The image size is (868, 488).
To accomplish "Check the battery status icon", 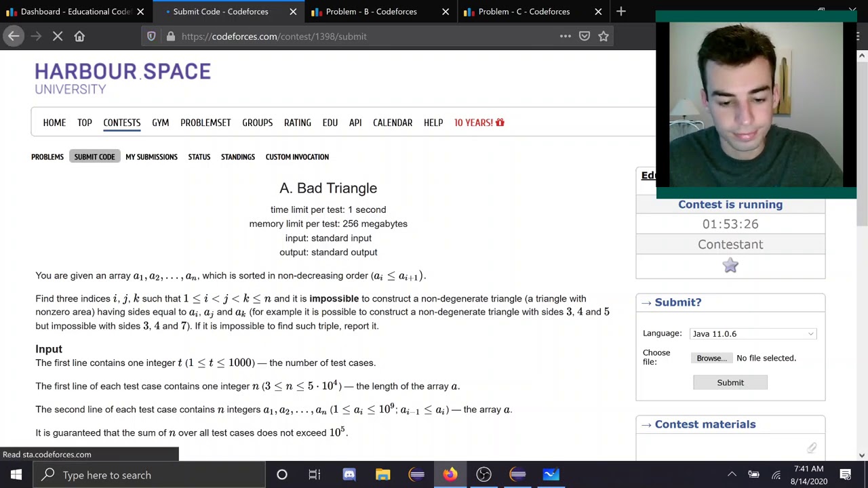I will tap(753, 474).
